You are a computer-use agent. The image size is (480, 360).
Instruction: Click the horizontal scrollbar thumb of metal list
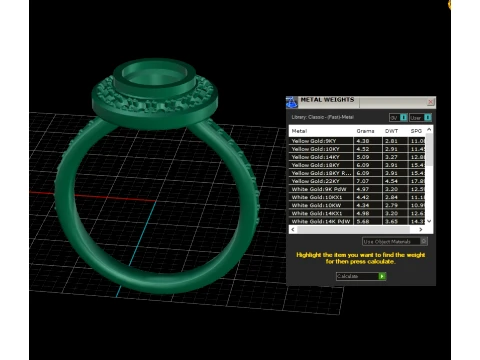click(353, 229)
